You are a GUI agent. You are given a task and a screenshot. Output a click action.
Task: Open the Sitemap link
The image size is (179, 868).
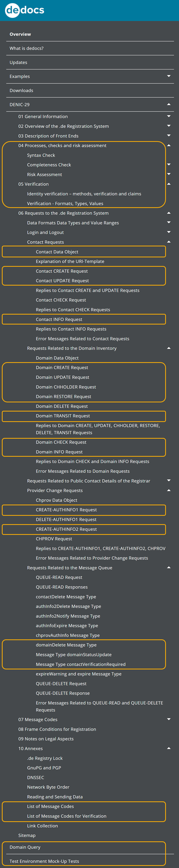[x=27, y=835]
